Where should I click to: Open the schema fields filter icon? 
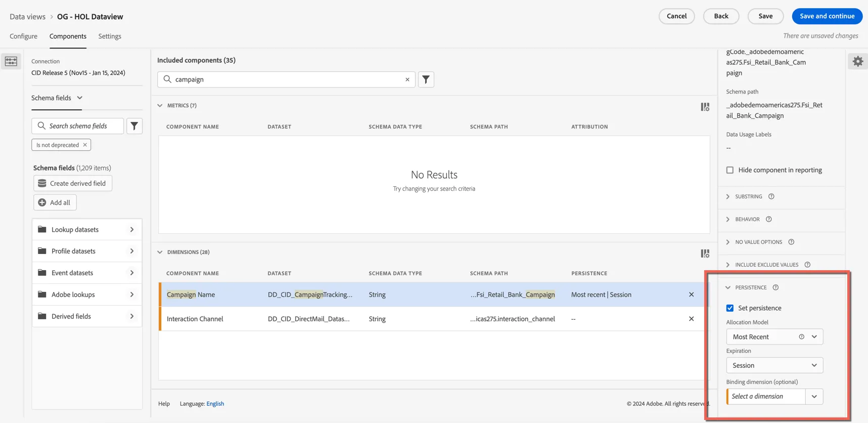click(x=134, y=126)
